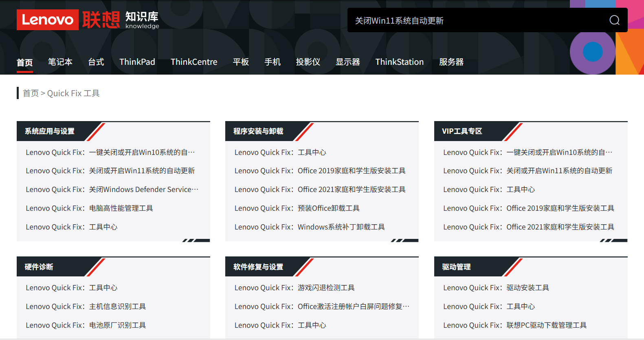
Task: Open Office 2021 installer link under 程序安装与卸载
Action: [x=320, y=190]
